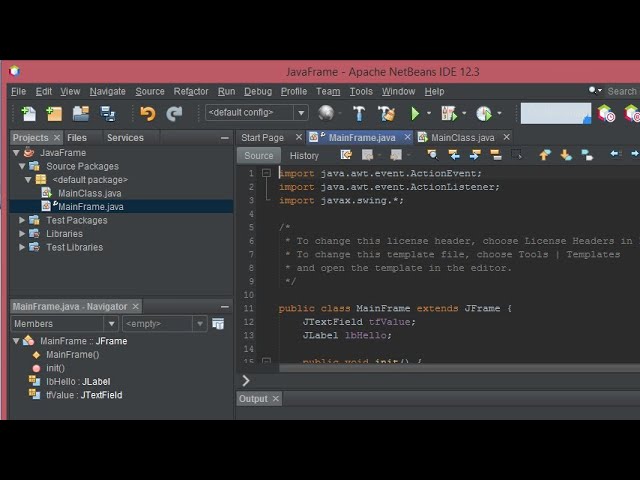The width and height of the screenshot is (640, 480).
Task: Select MainClass.java in Projects tree
Action: coord(89,193)
